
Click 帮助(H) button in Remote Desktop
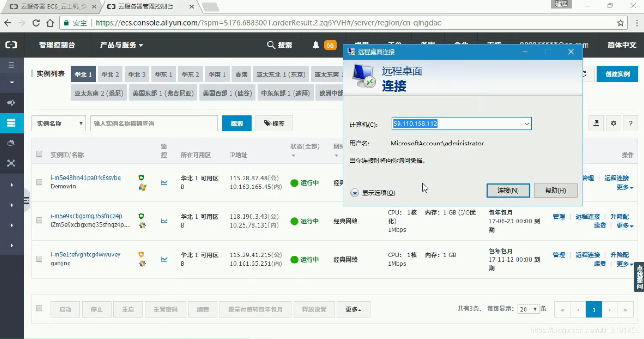pos(556,190)
